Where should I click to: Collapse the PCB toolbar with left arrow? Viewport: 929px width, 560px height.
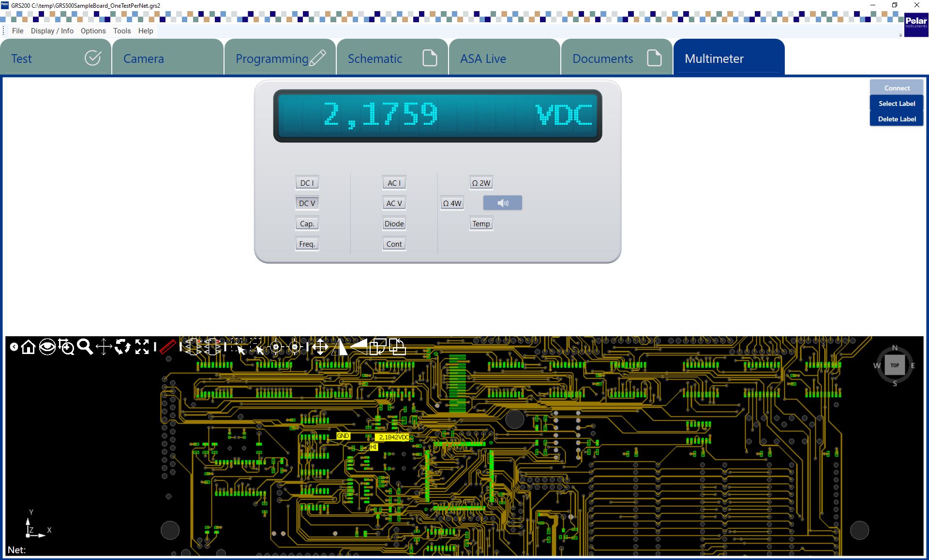[14, 347]
